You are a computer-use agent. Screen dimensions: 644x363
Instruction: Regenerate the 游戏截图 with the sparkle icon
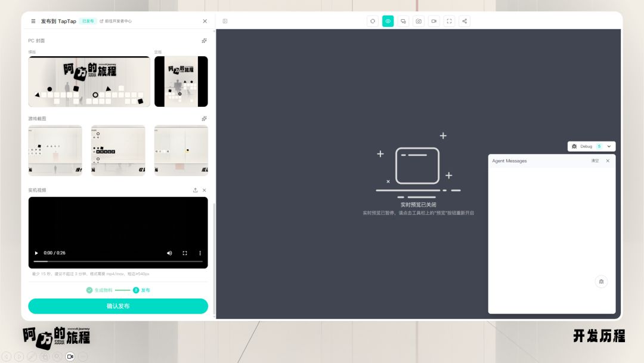coord(204,118)
